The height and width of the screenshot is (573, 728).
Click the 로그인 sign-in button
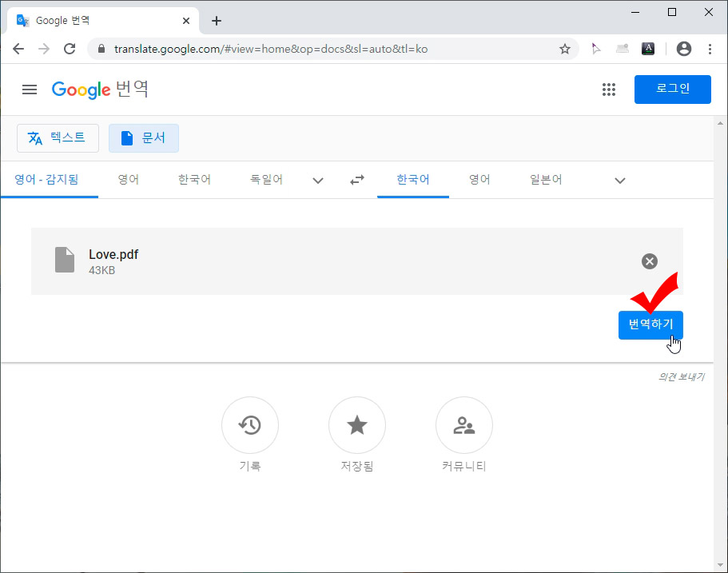click(672, 90)
